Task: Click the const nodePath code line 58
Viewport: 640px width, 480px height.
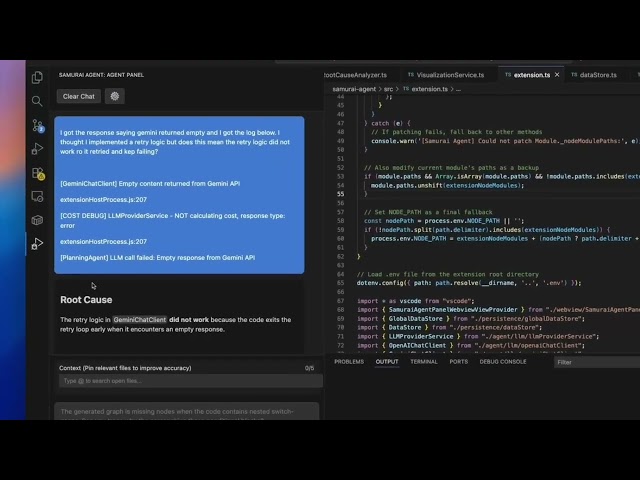Action: (x=444, y=221)
